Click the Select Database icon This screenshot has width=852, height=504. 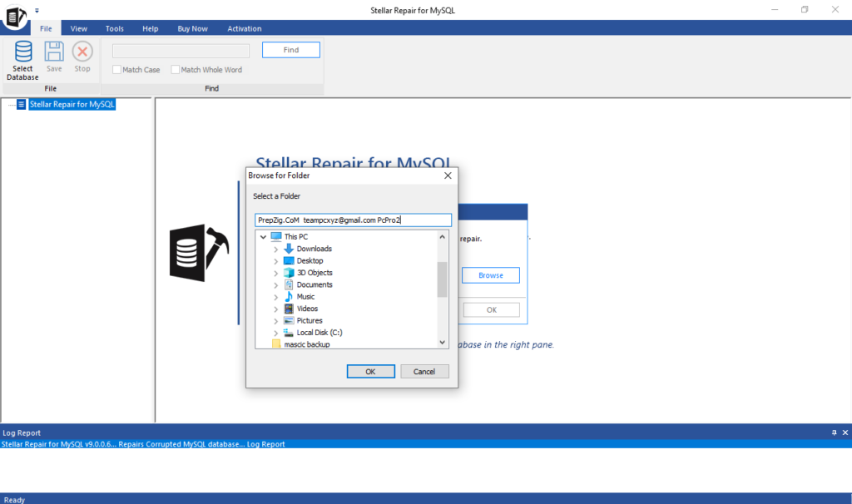22,52
